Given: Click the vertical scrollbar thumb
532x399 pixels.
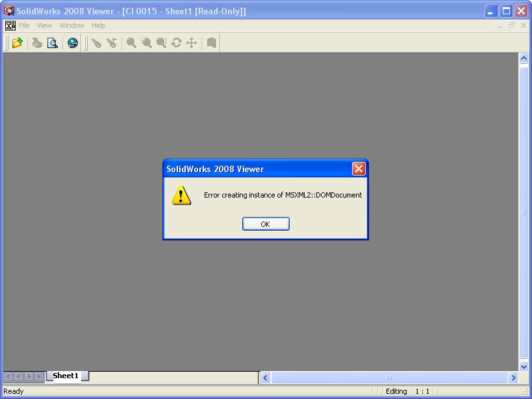Looking at the screenshot, I should 524,212.
